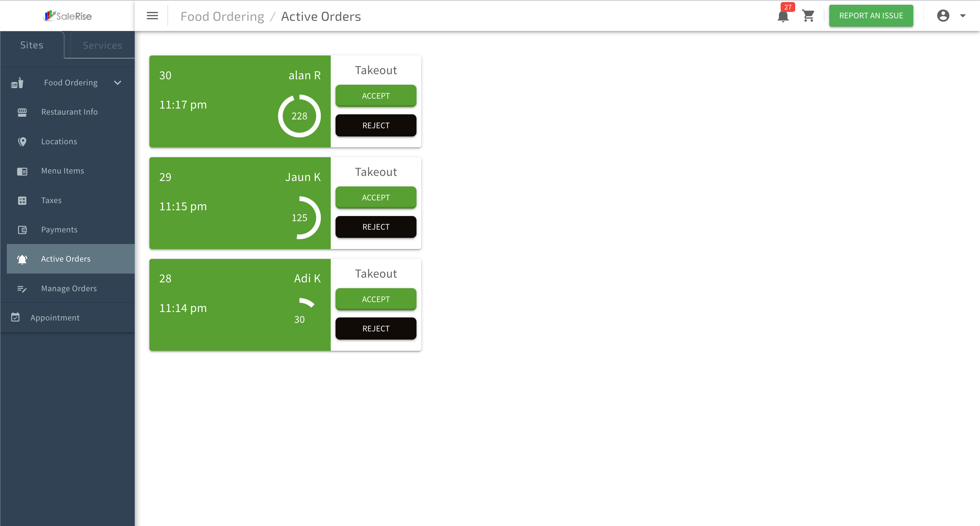Click the Report an Issue button
Image resolution: width=980 pixels, height=526 pixels.
pos(871,16)
